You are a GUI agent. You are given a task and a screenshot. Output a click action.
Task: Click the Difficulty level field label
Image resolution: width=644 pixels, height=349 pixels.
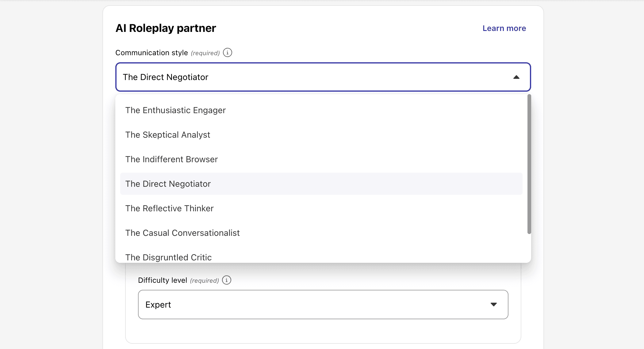(163, 280)
